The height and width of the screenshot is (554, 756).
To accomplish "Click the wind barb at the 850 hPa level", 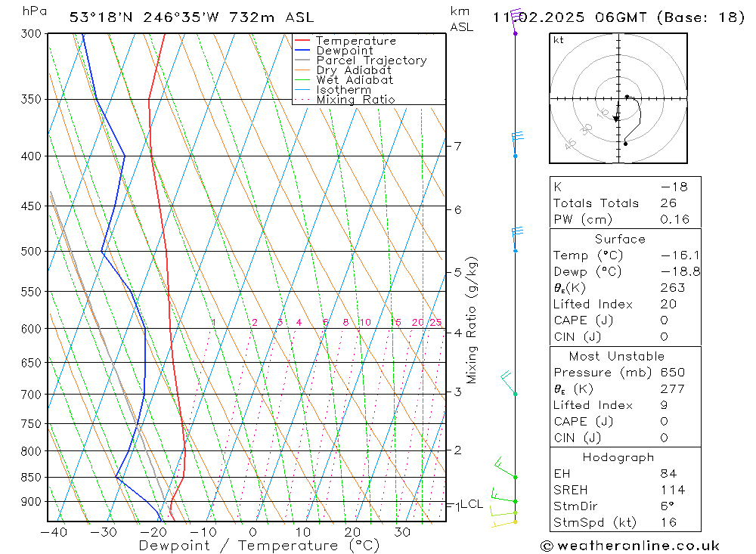I will 506,467.
